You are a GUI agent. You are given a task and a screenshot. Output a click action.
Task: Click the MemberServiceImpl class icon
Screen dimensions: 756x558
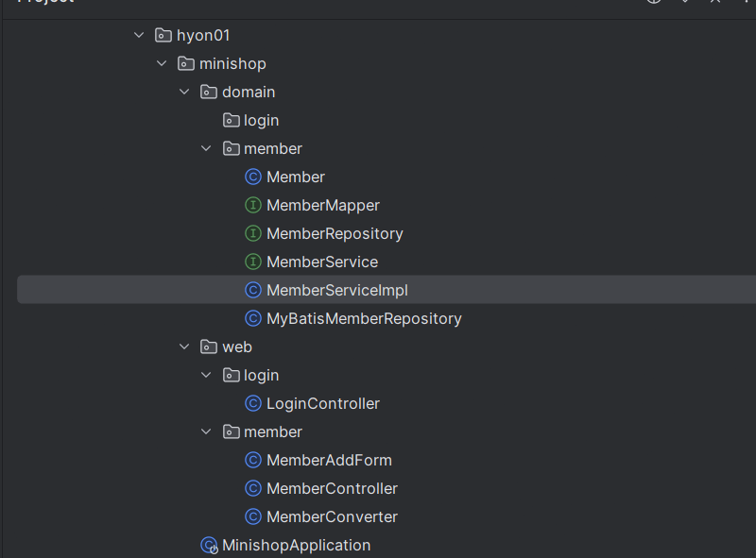click(x=253, y=290)
